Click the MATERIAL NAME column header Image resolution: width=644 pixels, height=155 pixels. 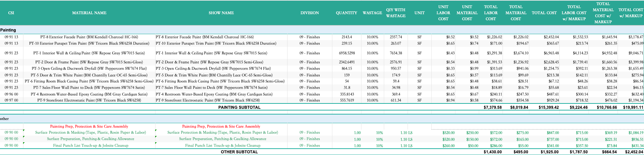[x=89, y=13]
